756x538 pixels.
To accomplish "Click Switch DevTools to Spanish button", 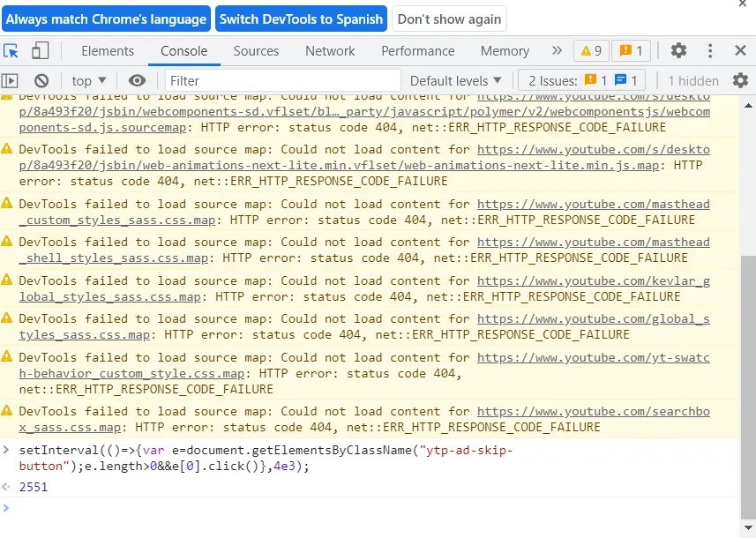I will click(x=301, y=19).
